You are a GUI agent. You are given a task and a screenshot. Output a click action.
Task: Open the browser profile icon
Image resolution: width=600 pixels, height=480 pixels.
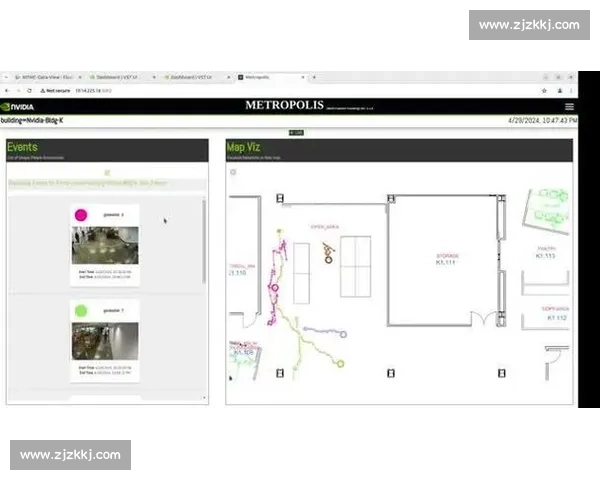click(x=559, y=91)
